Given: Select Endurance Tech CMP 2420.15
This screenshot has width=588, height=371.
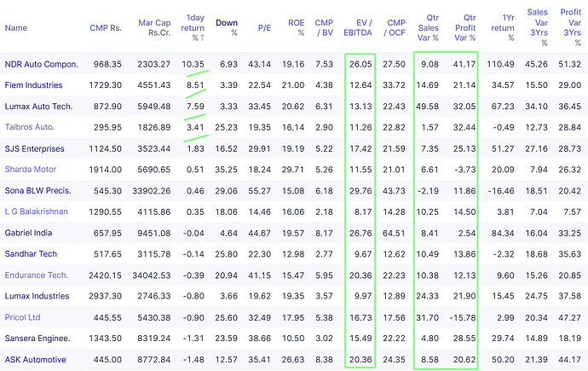Looking at the screenshot, I should coord(106,275).
